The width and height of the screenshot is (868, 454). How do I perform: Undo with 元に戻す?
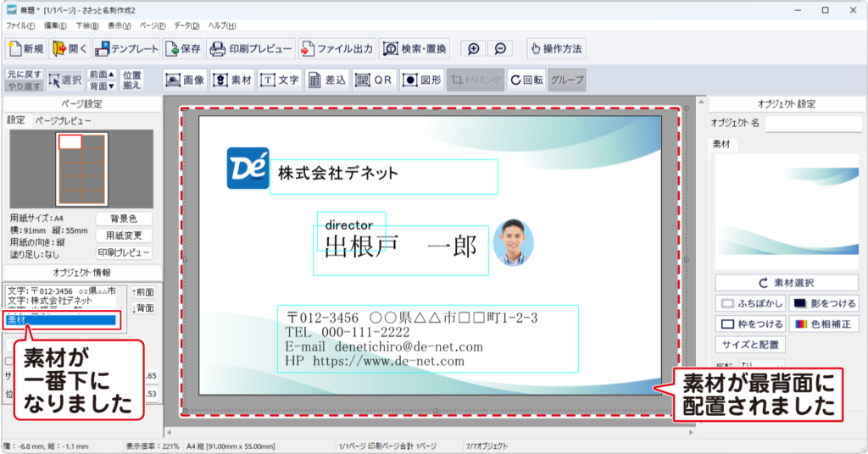tap(25, 74)
